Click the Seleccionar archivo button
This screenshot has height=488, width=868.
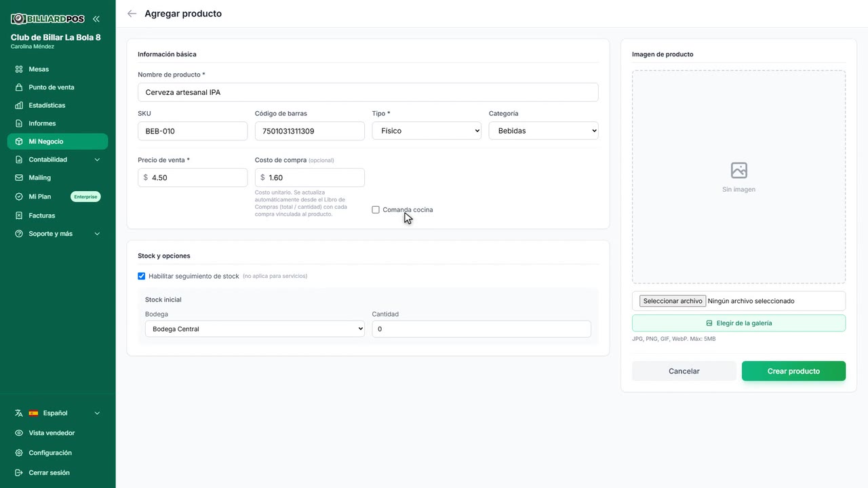tap(673, 301)
